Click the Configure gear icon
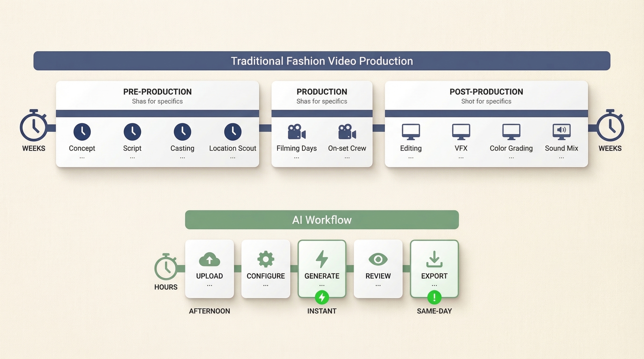The height and width of the screenshot is (359, 644). click(266, 259)
